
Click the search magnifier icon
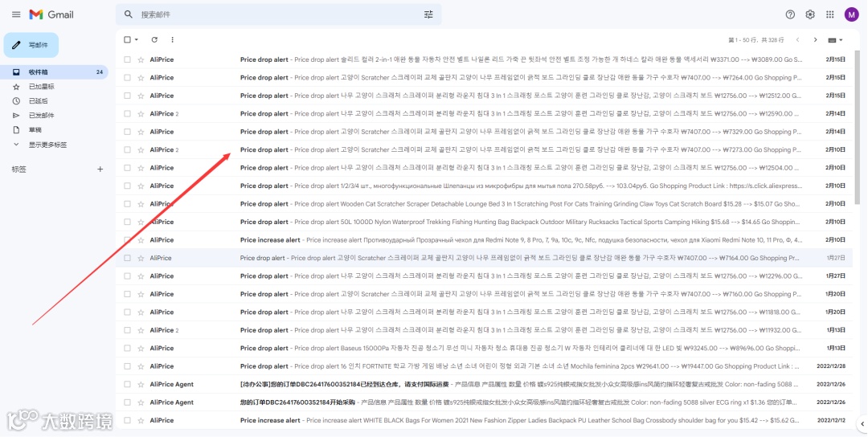pyautogui.click(x=129, y=14)
